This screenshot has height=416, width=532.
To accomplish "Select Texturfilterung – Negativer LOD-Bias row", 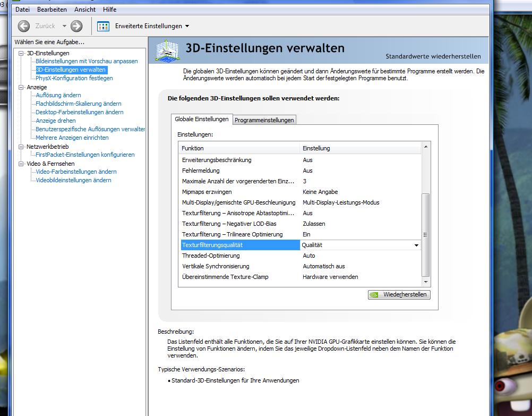I will (x=301, y=224).
